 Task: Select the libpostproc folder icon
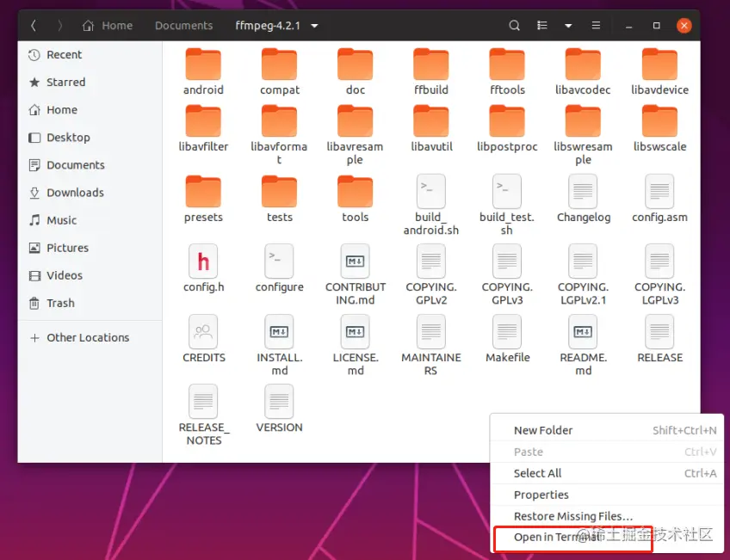507,121
